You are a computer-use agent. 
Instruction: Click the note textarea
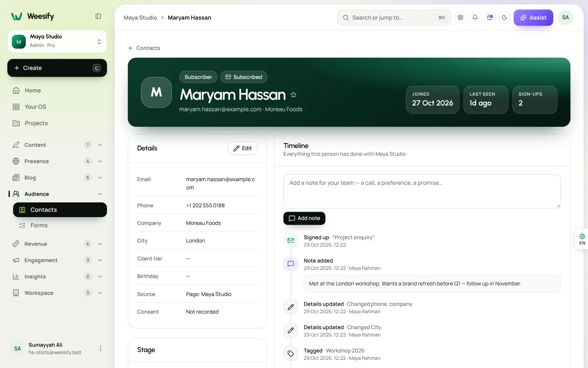(422, 191)
